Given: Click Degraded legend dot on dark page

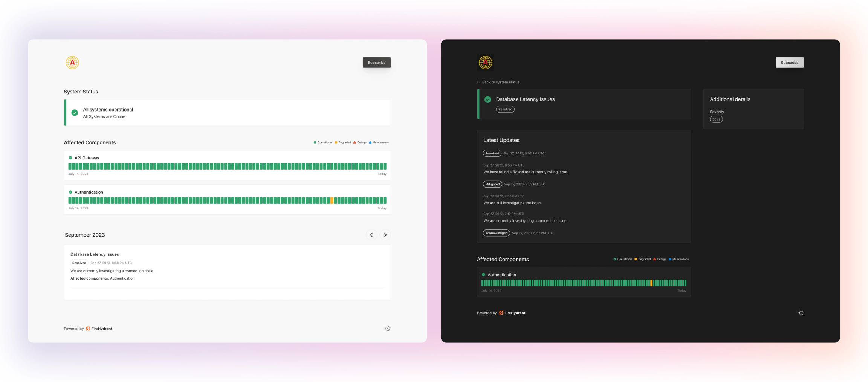Looking at the screenshot, I should (636, 259).
